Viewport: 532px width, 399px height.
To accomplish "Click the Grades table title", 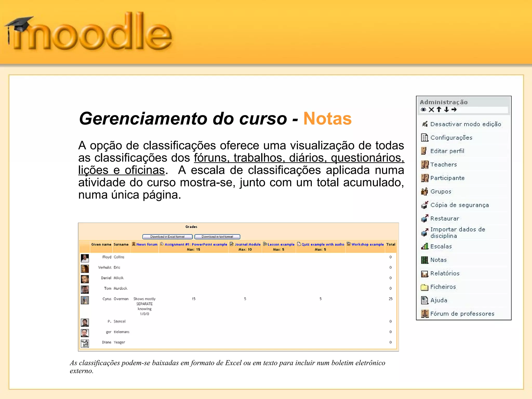I will coord(191,227).
